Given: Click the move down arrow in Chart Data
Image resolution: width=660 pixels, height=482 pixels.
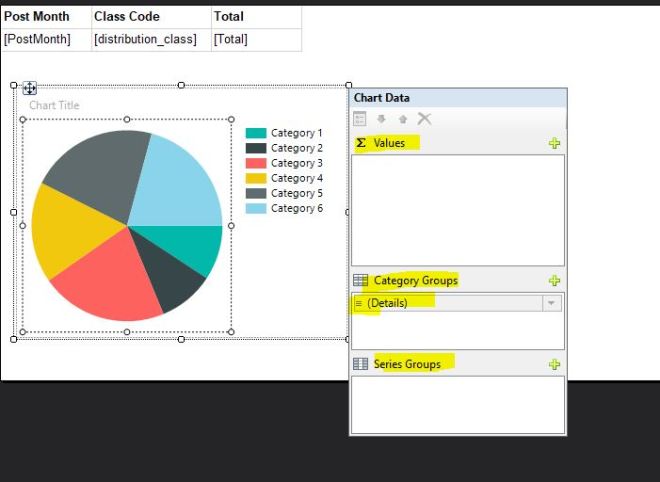Looking at the screenshot, I should tap(381, 119).
